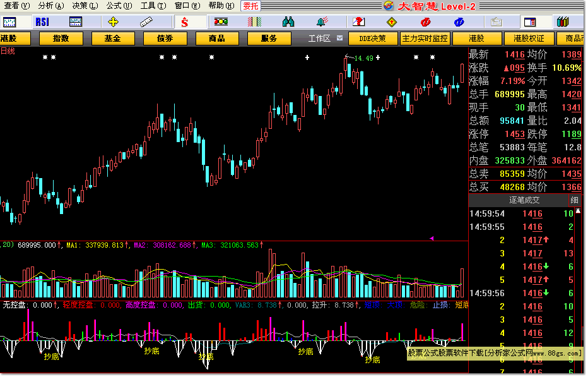Click the 港股权证 button
Screen dimensions: 588x377
(529, 39)
